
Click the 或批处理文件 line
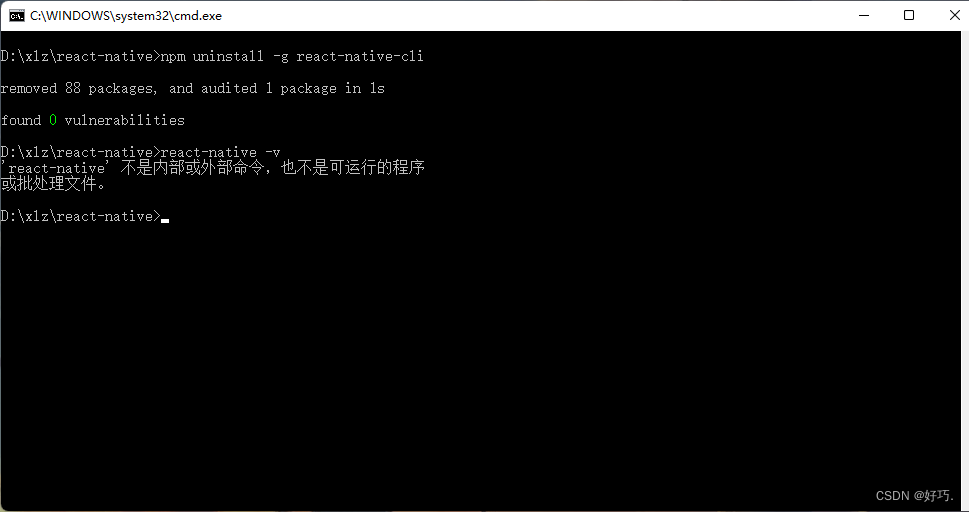pyautogui.click(x=49, y=184)
